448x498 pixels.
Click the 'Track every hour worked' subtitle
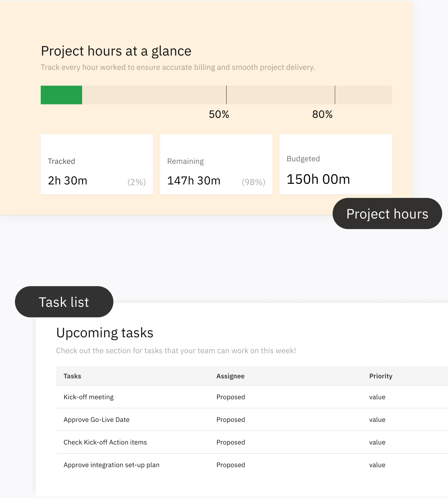click(x=178, y=67)
